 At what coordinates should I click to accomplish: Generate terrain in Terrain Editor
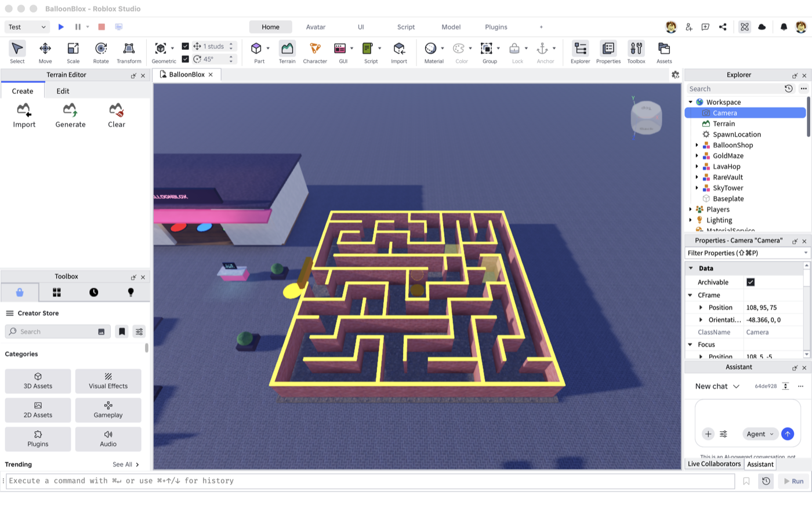pyautogui.click(x=70, y=115)
